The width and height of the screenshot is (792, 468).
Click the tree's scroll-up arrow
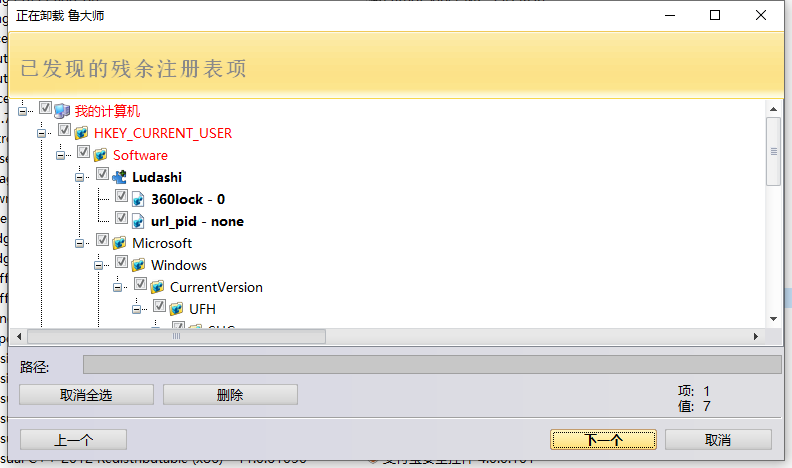(x=773, y=109)
